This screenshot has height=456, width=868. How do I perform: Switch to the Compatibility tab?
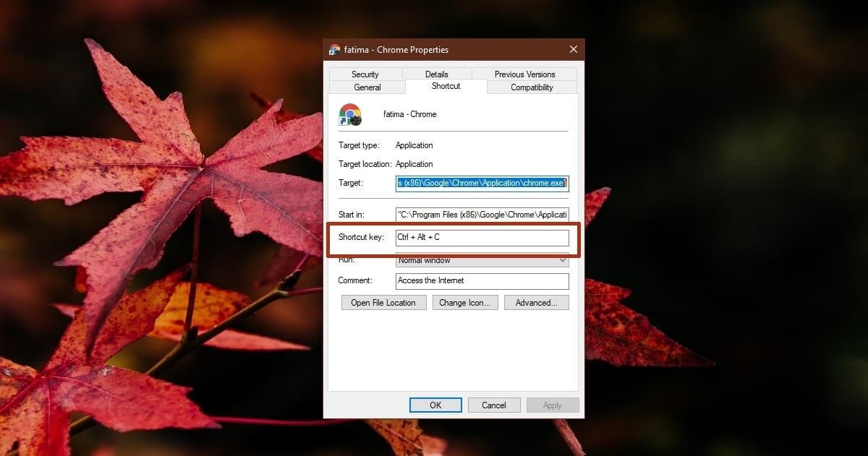tap(532, 87)
